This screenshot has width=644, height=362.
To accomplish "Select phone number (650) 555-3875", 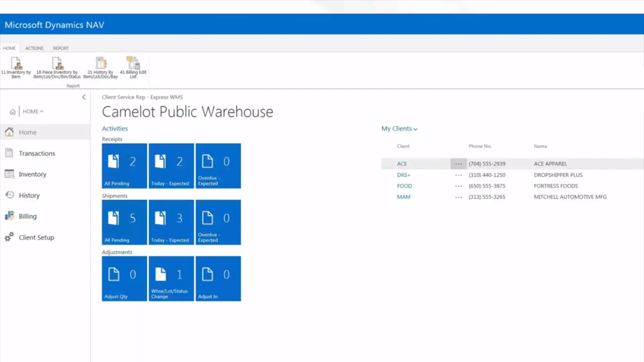I will coord(487,186).
